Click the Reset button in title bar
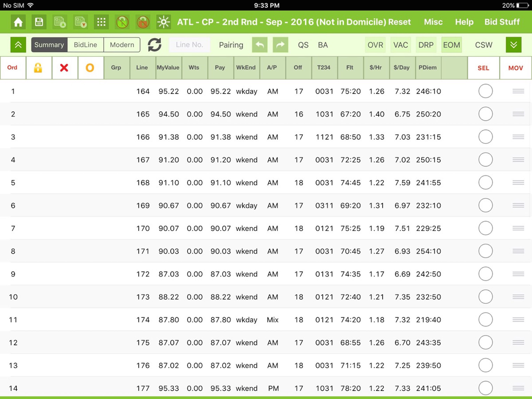 399,22
